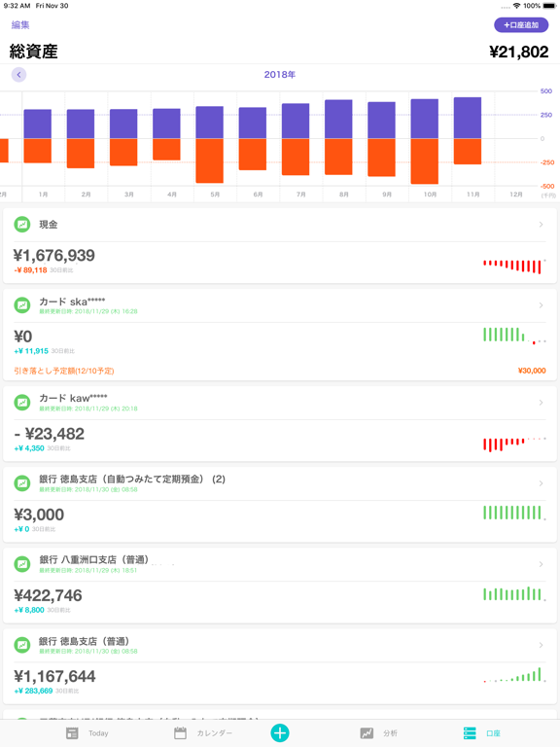Tap the total ¥21,802 amount
Image resolution: width=560 pixels, height=747 pixels.
(x=519, y=52)
